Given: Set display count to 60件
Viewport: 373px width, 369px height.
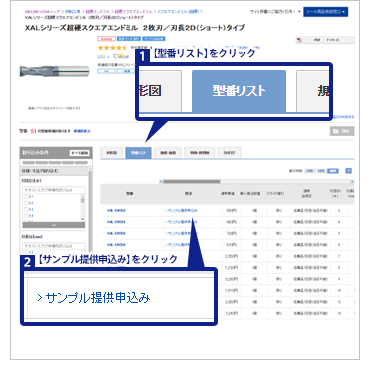Looking at the screenshot, I should click(333, 171).
